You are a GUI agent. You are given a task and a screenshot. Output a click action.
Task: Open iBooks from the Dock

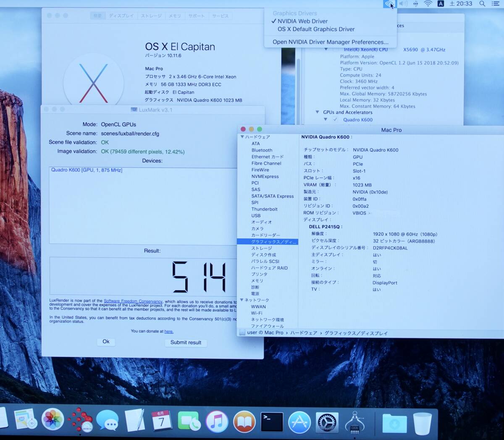244,422
